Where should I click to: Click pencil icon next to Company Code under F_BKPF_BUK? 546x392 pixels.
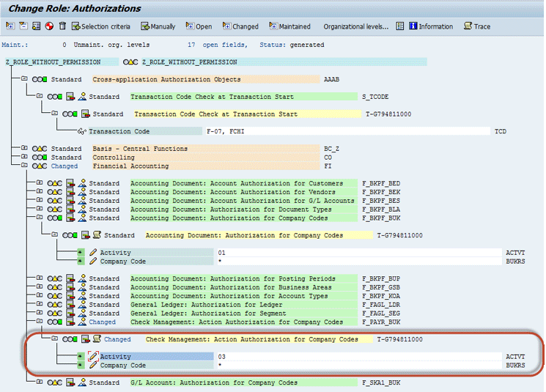tap(93, 262)
